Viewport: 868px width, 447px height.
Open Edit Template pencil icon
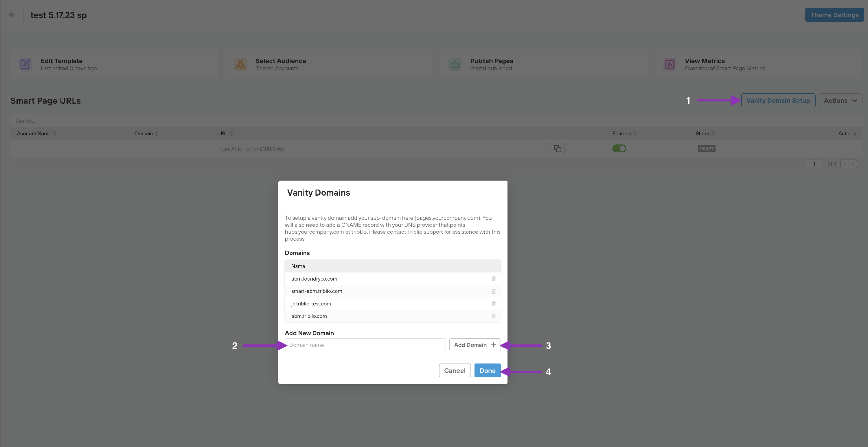pyautogui.click(x=25, y=64)
